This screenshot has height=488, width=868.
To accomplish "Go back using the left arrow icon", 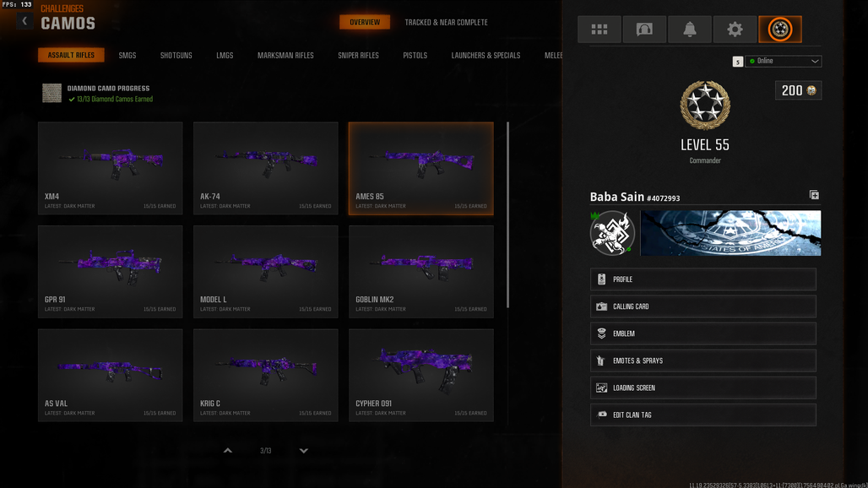I will [24, 21].
